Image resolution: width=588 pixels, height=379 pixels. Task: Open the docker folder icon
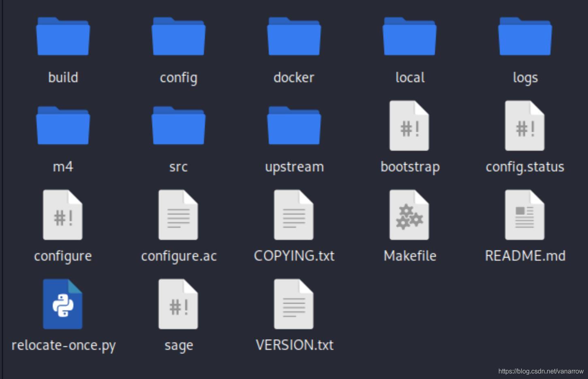tap(294, 36)
